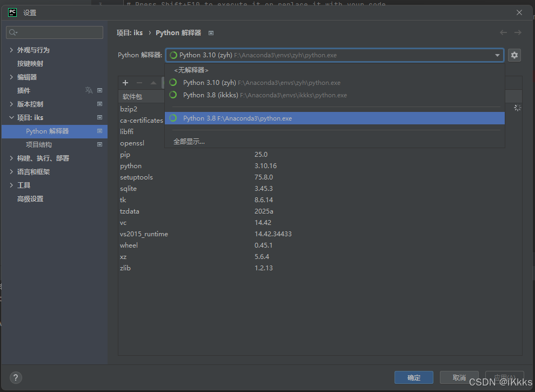This screenshot has height=392, width=535.
Task: Select the zlib package row
Action: point(320,268)
